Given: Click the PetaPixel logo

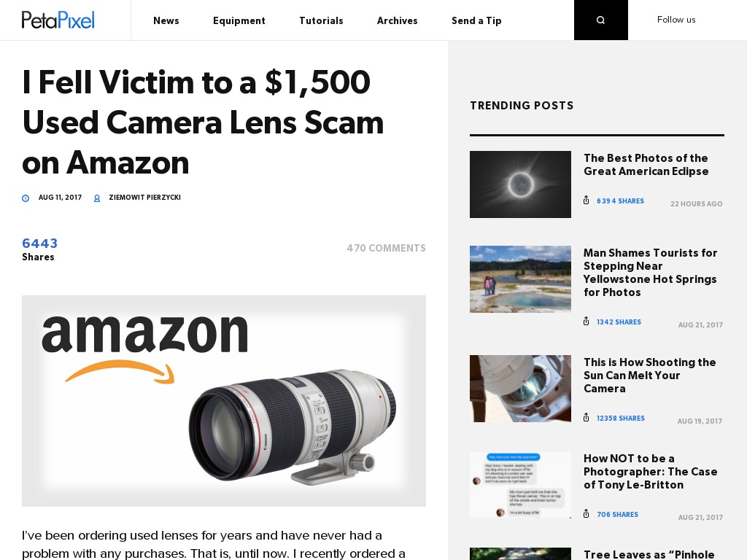Looking at the screenshot, I should pyautogui.click(x=58, y=20).
